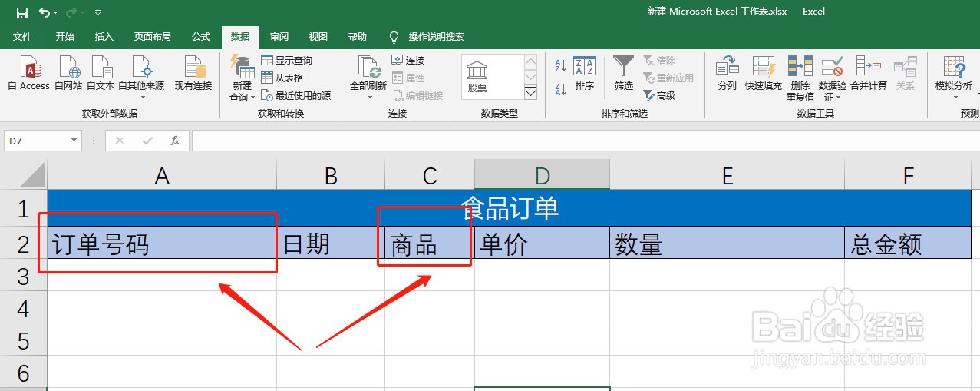Open Customize Quick Access Toolbar dropdown
The width and height of the screenshot is (980, 391).
pyautogui.click(x=98, y=13)
